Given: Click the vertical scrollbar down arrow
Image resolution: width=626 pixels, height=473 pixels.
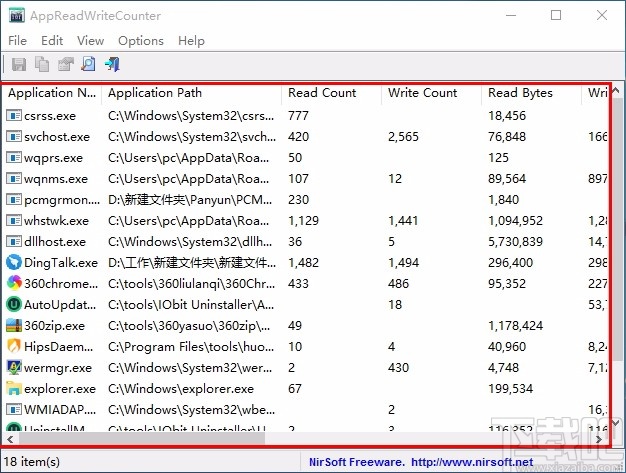Looking at the screenshot, I should coord(615,423).
